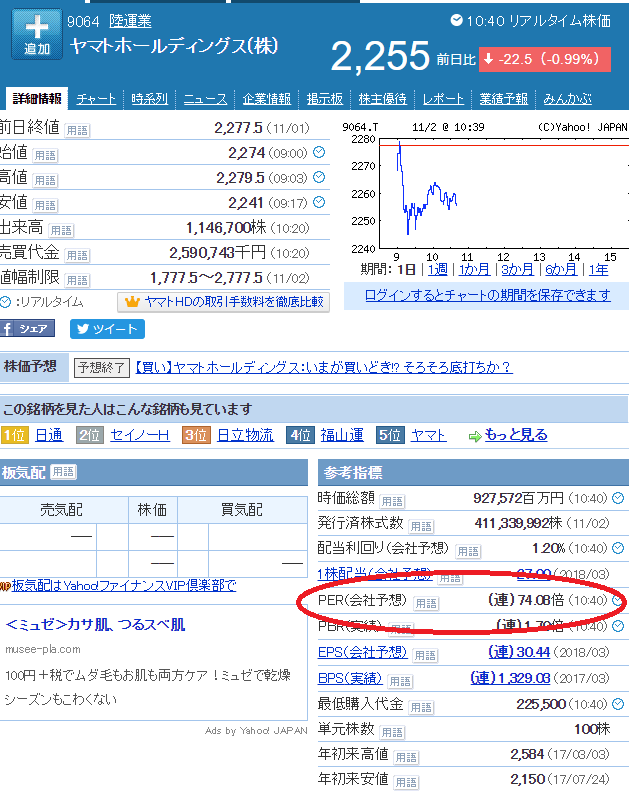
Task: Click 用語 glossary icon beside 単元株数
Action: pos(392,732)
